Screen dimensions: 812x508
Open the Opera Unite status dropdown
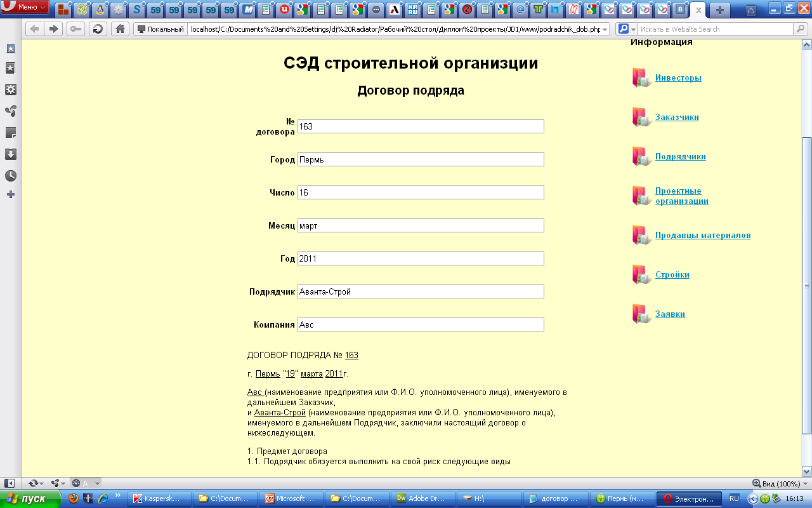pos(58,483)
